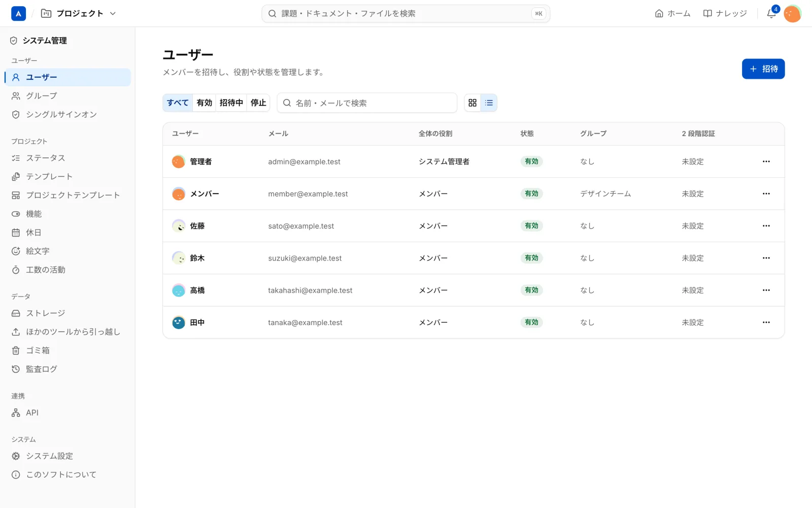This screenshot has height=508, width=812.
Task: Open more actions for 管理者 row
Action: tap(766, 162)
